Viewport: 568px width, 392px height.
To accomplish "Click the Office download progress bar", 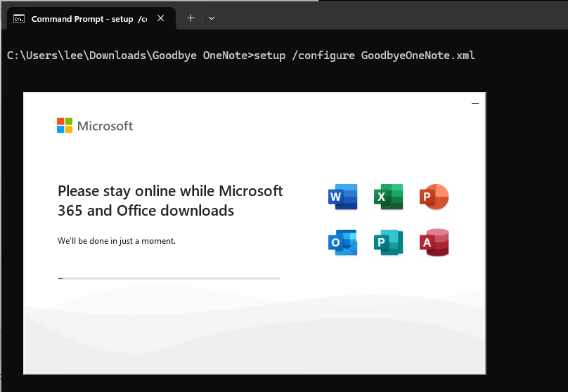I will pyautogui.click(x=169, y=278).
